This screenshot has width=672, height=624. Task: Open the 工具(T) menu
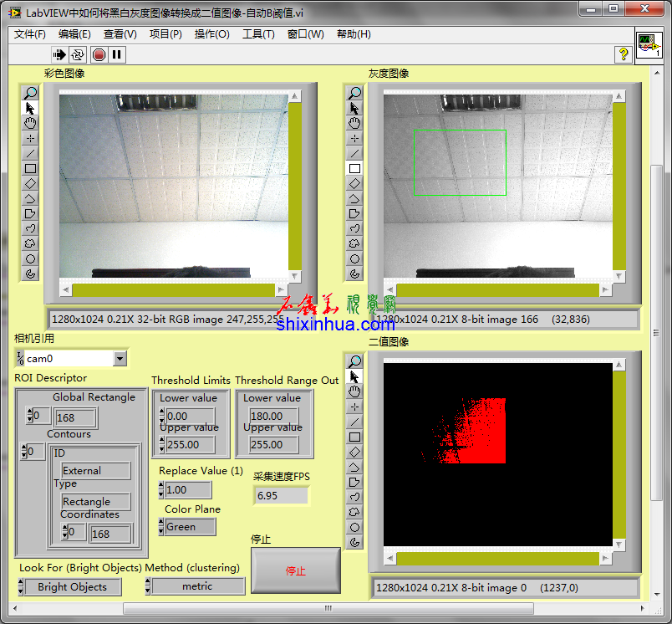(258, 34)
